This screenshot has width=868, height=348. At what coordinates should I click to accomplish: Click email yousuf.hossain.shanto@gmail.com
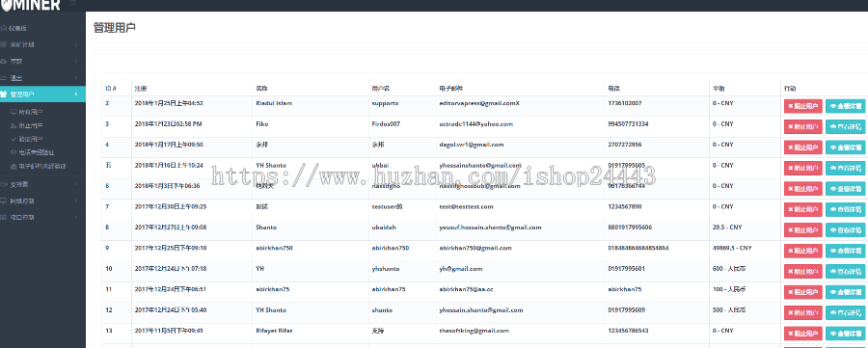click(x=490, y=228)
